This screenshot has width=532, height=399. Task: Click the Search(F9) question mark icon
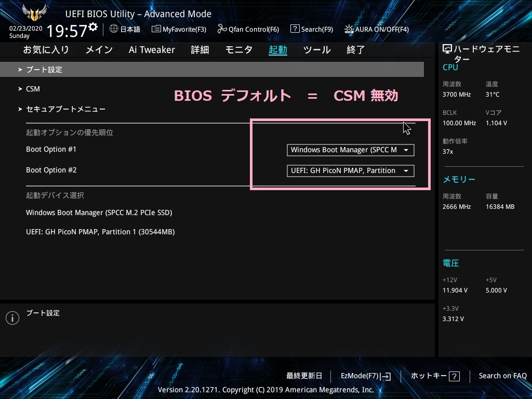click(295, 29)
